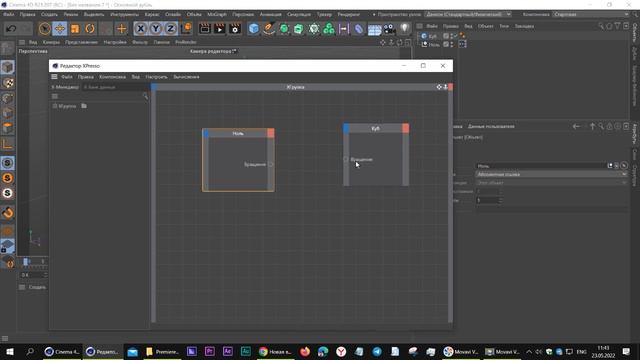Click Создать at bottom left
This screenshot has width=640, height=360.
pos(37,287)
